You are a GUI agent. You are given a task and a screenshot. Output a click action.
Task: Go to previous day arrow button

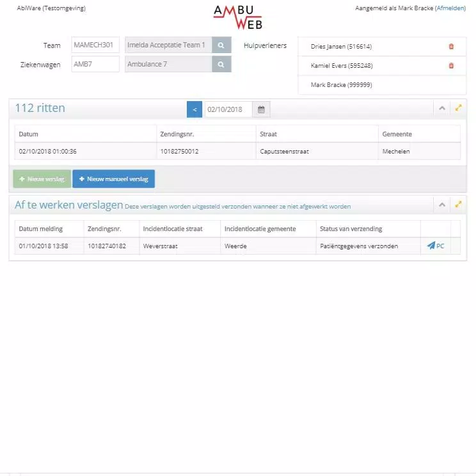[194, 109]
